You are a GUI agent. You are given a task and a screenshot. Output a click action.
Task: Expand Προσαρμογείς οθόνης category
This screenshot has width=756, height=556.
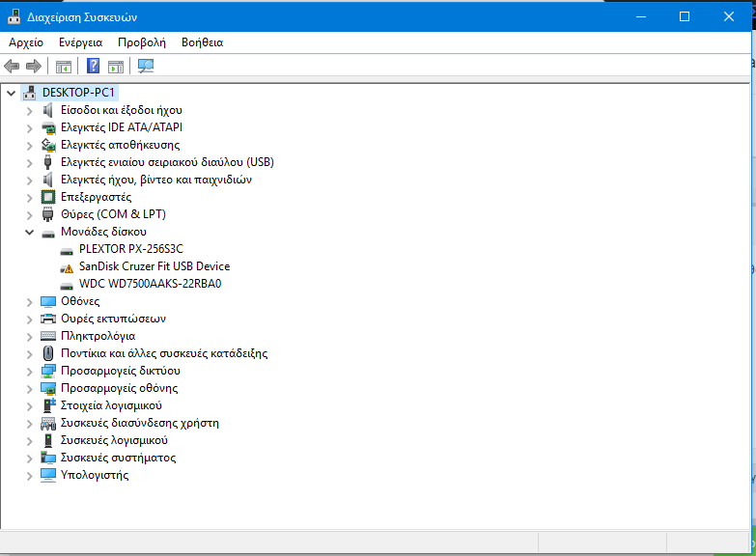point(29,389)
